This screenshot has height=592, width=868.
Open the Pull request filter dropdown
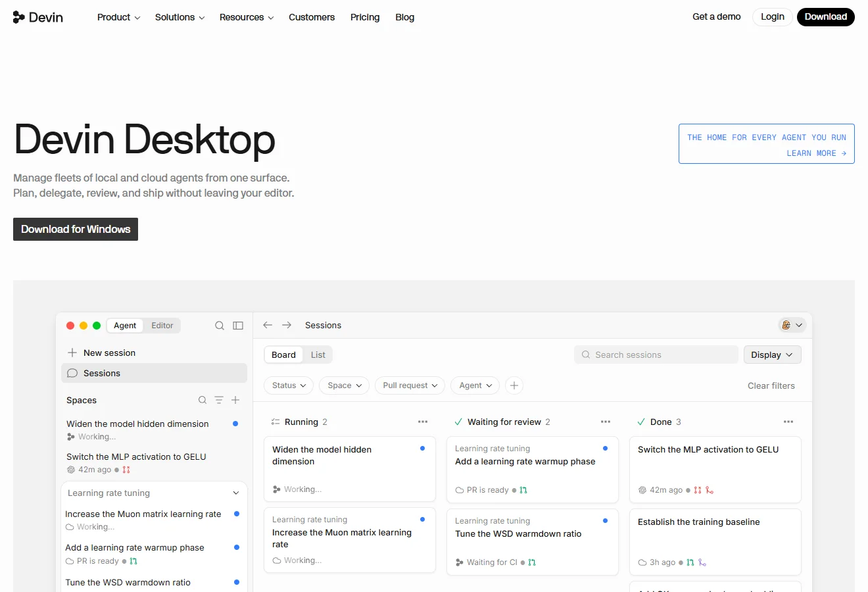410,385
